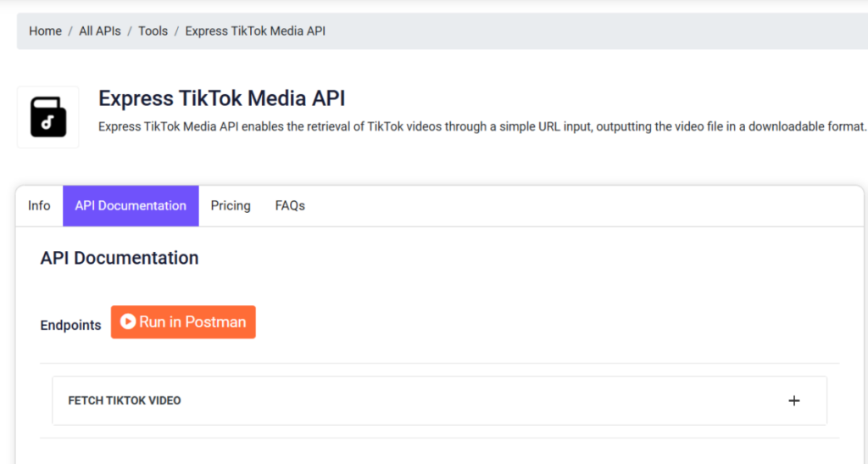Click the Express TikTok Media API logo icon
This screenshot has height=464, width=868.
pos(48,117)
